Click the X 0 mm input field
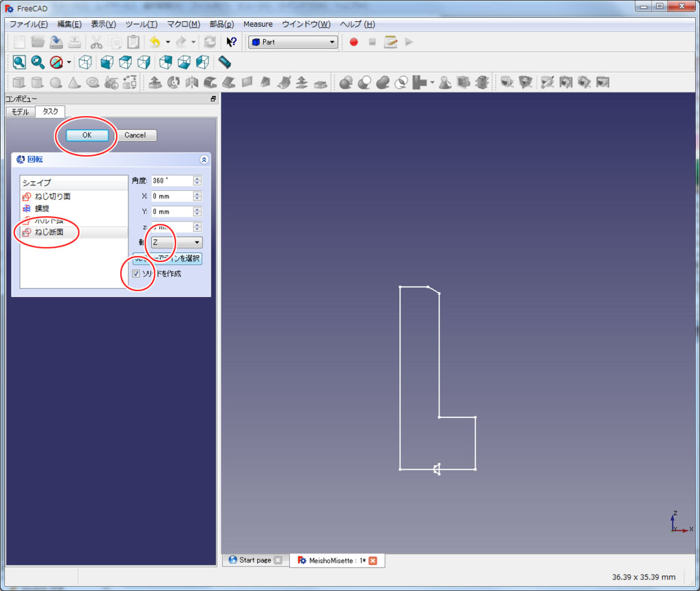The height and width of the screenshot is (591, 700). pyautogui.click(x=172, y=196)
